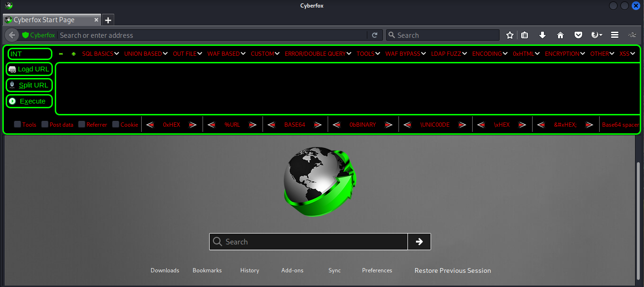The width and height of the screenshot is (644, 287).
Task: Click the rightmost toolbar extension icon
Action: click(633, 35)
